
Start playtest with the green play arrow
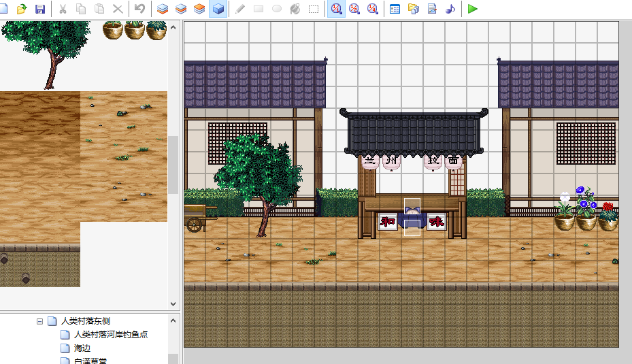(473, 8)
